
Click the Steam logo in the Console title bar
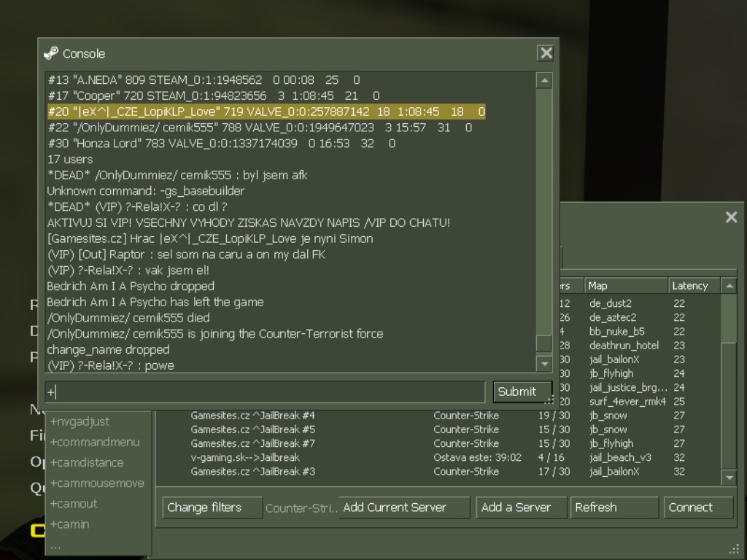[x=51, y=53]
